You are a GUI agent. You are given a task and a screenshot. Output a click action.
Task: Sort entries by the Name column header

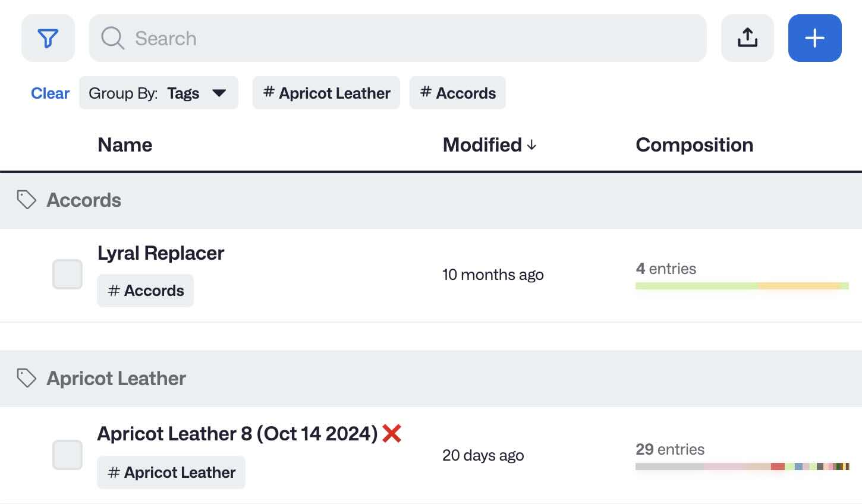(125, 144)
